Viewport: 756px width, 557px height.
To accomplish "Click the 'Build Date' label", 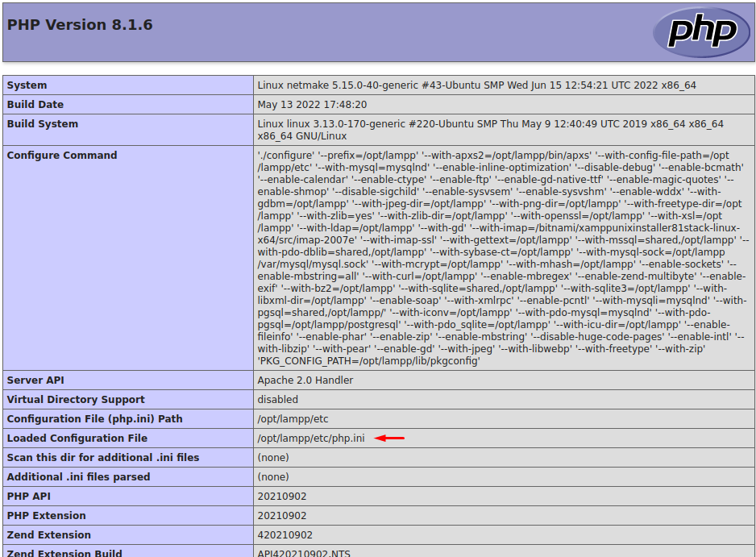I will (x=35, y=105).
